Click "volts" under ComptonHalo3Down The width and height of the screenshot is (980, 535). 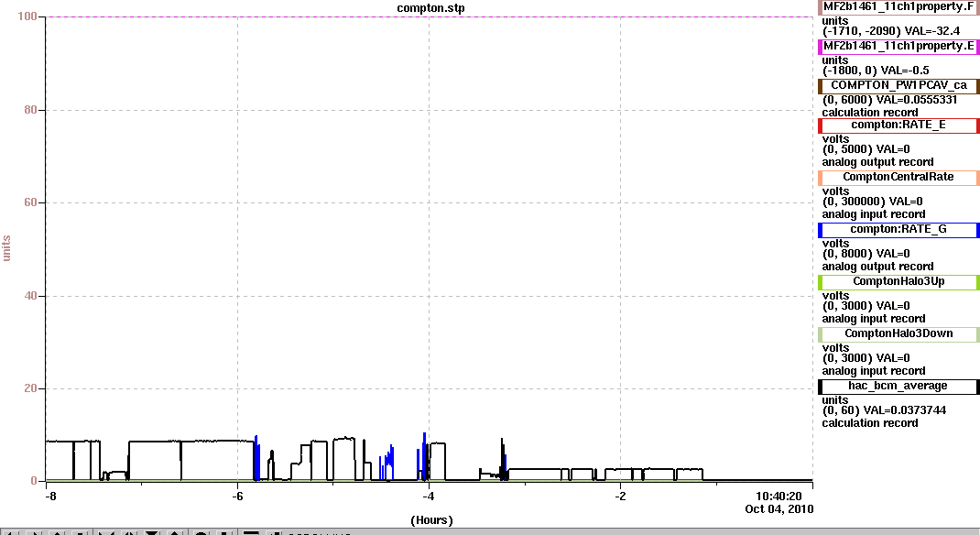point(835,348)
